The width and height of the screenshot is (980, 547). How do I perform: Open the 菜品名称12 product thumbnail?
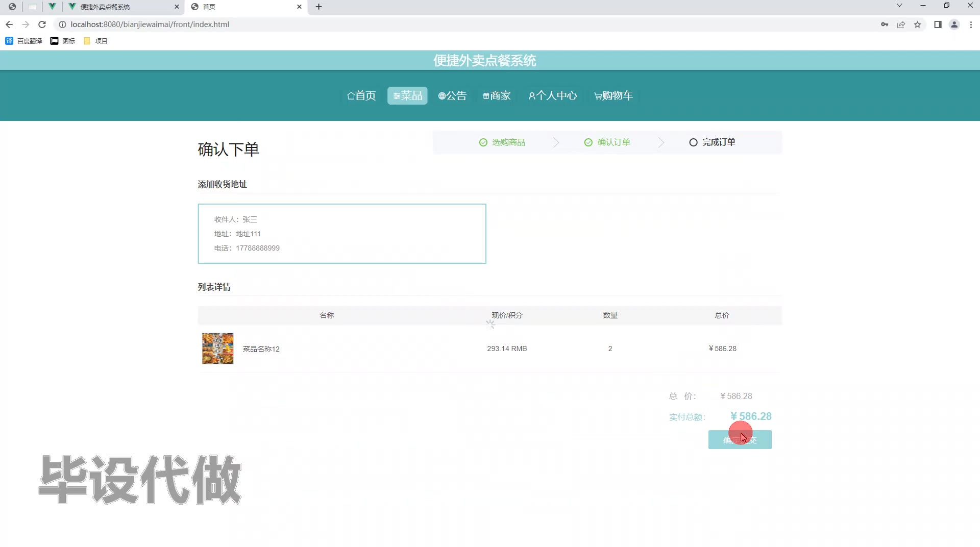point(218,349)
